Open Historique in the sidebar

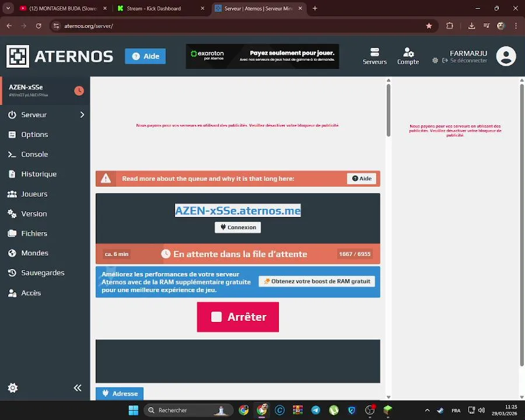pos(38,174)
